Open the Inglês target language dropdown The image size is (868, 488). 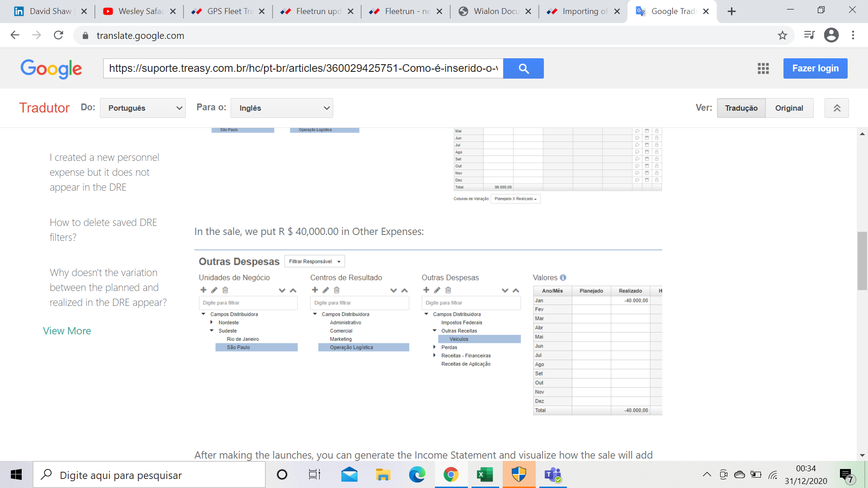pyautogui.click(x=282, y=108)
